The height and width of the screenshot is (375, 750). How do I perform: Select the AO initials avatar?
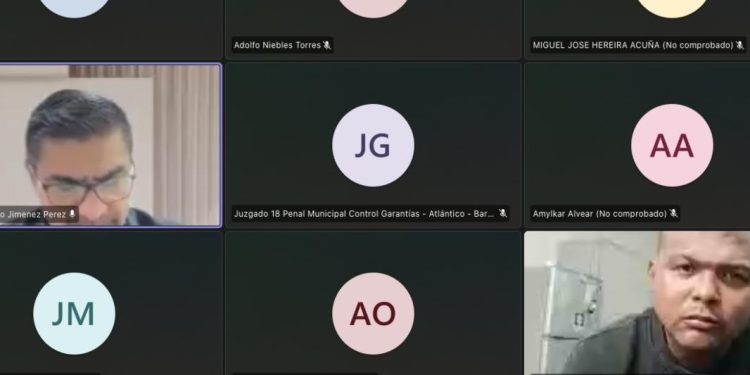coord(373,314)
